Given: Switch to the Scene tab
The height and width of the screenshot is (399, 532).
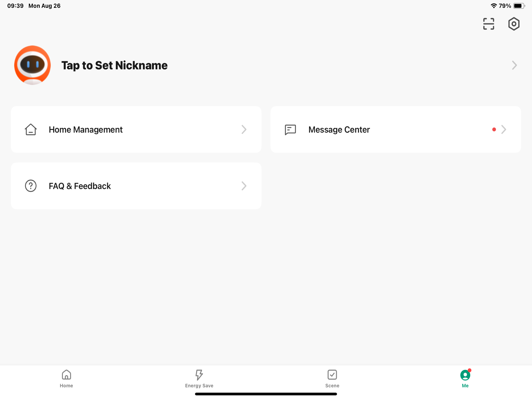Looking at the screenshot, I should (332, 379).
